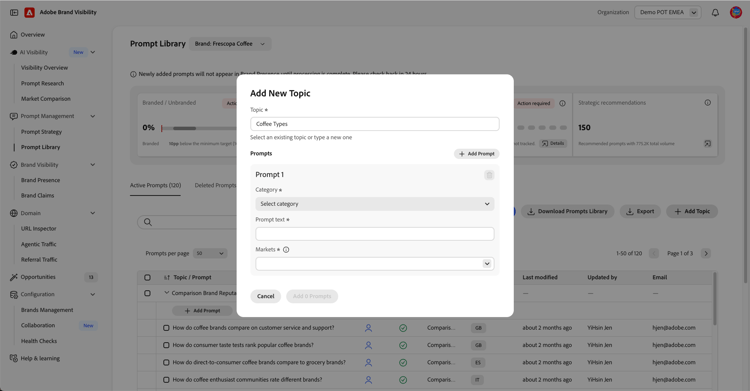Toggle the select-all header checkbox
750x391 pixels.
tap(147, 277)
